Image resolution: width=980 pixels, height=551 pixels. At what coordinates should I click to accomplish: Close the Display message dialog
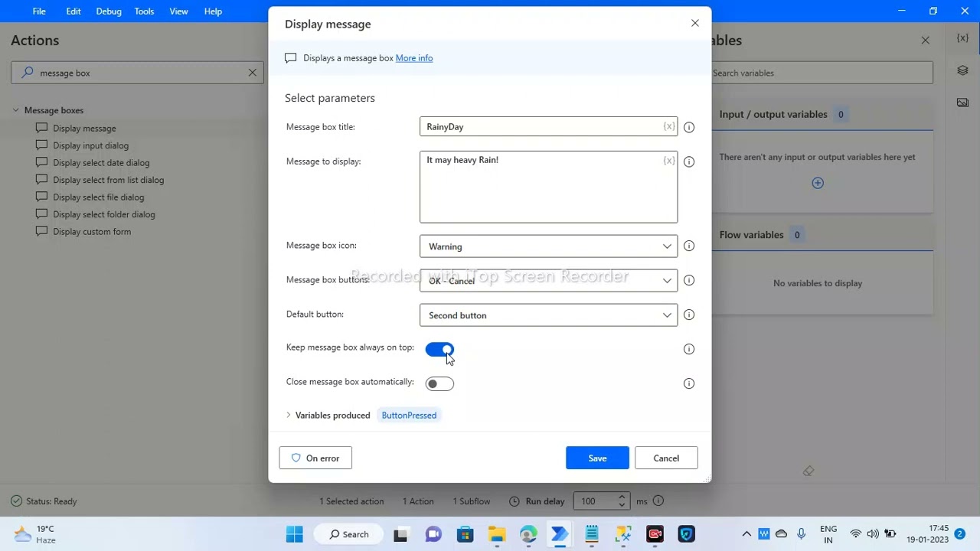click(695, 24)
